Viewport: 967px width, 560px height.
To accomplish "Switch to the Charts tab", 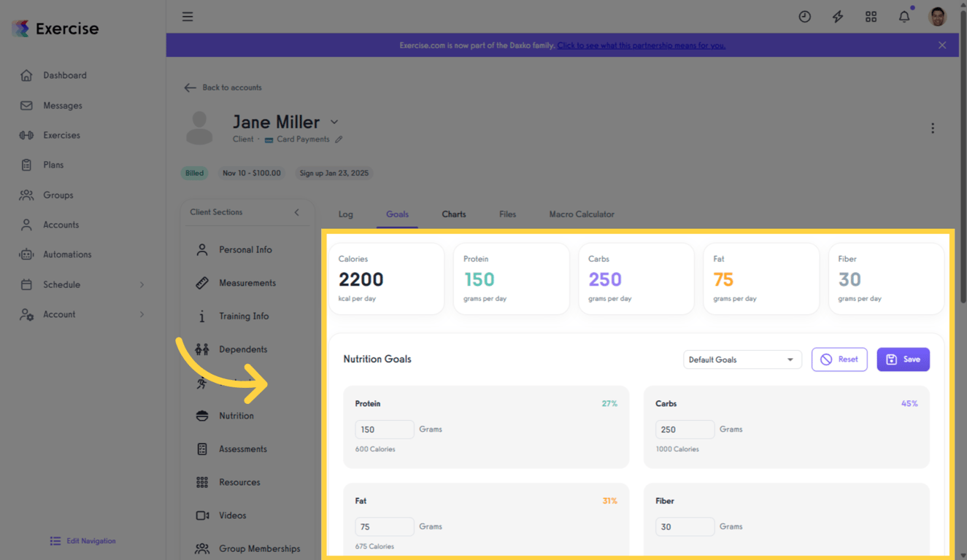I will (453, 214).
